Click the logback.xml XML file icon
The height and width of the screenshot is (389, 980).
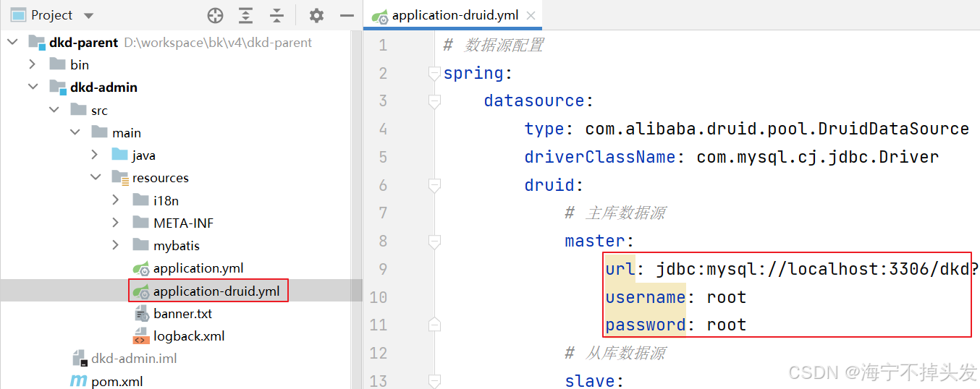[141, 335]
